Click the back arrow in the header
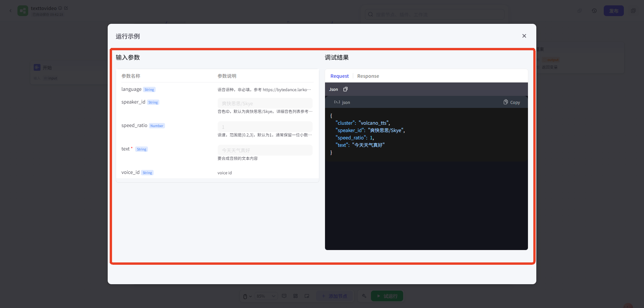The width and height of the screenshot is (644, 308). click(10, 11)
